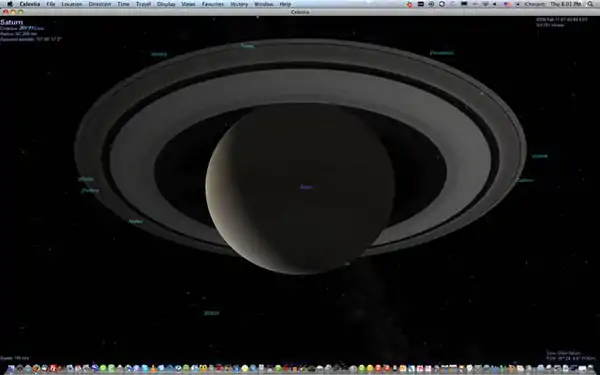Open the Favorites menu
The image size is (600, 375).
click(x=213, y=4)
